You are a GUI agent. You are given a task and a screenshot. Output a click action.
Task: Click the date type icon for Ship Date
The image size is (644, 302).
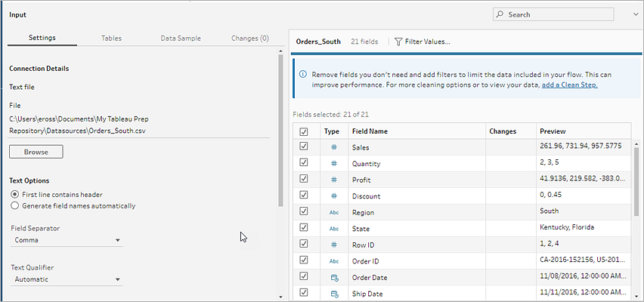tap(334, 294)
